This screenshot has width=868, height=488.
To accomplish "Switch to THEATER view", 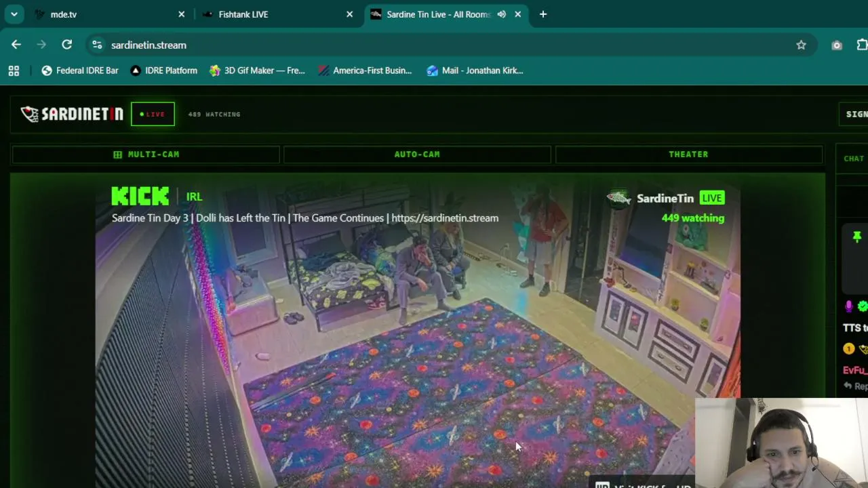I will pyautogui.click(x=688, y=155).
